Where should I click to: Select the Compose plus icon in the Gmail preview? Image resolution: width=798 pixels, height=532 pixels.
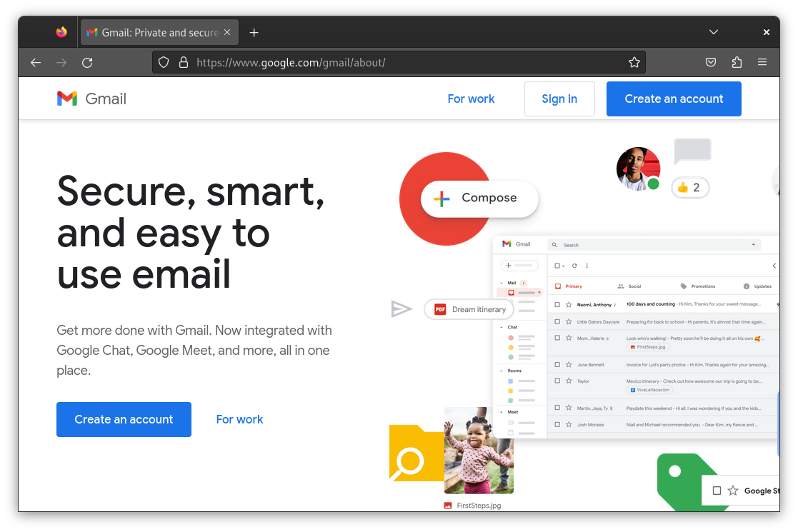443,199
